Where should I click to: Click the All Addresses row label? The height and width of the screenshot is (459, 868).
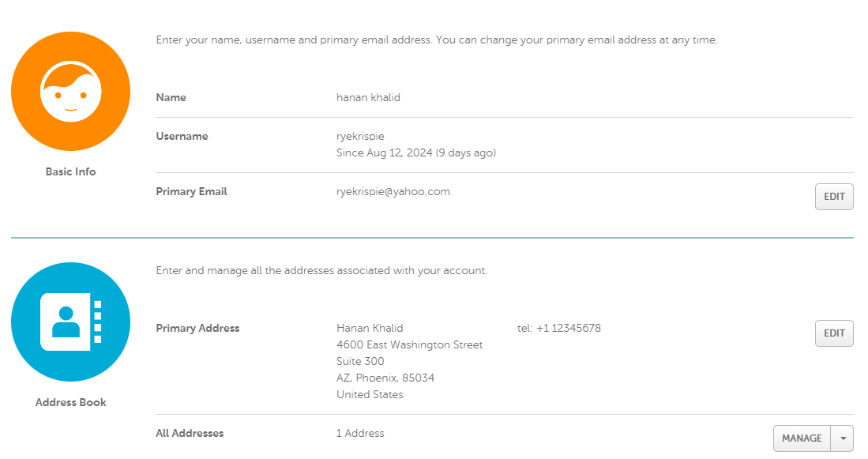pyautogui.click(x=190, y=433)
